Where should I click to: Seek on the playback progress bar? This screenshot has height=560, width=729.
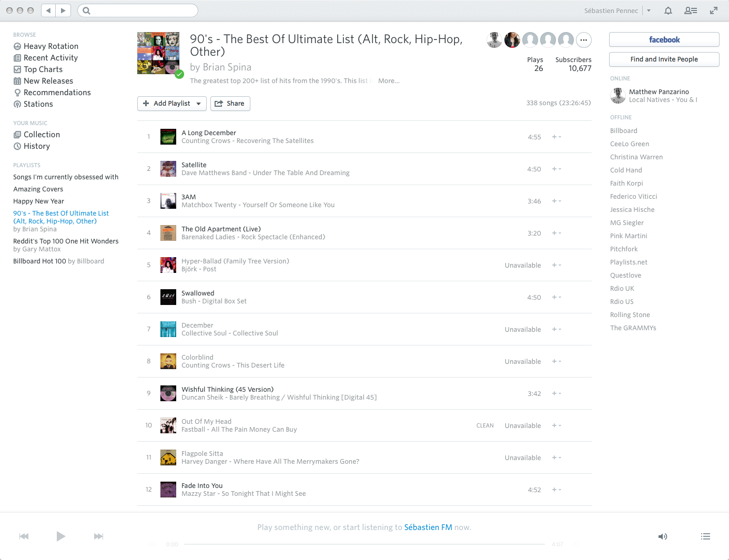tap(364, 544)
